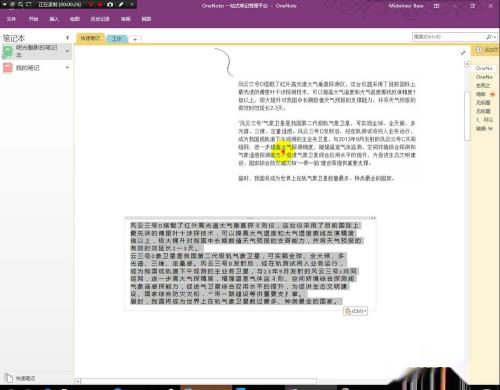Click the note container top handle
Image resolution: width=500 pixels, height=390 pixels.
[x=250, y=218]
